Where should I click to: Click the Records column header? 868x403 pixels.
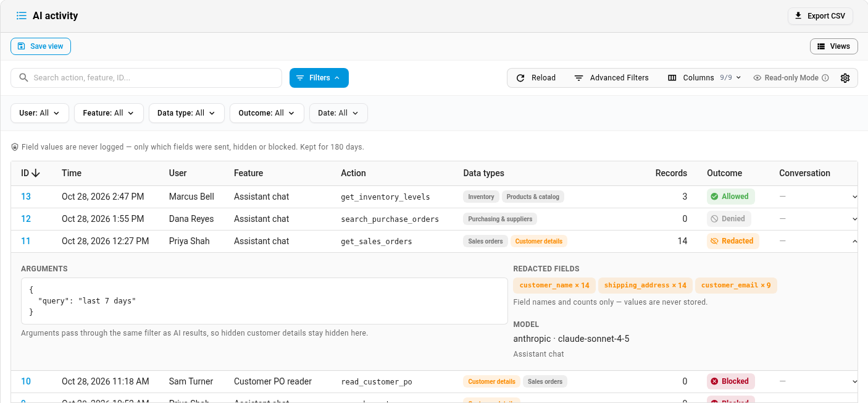point(671,173)
